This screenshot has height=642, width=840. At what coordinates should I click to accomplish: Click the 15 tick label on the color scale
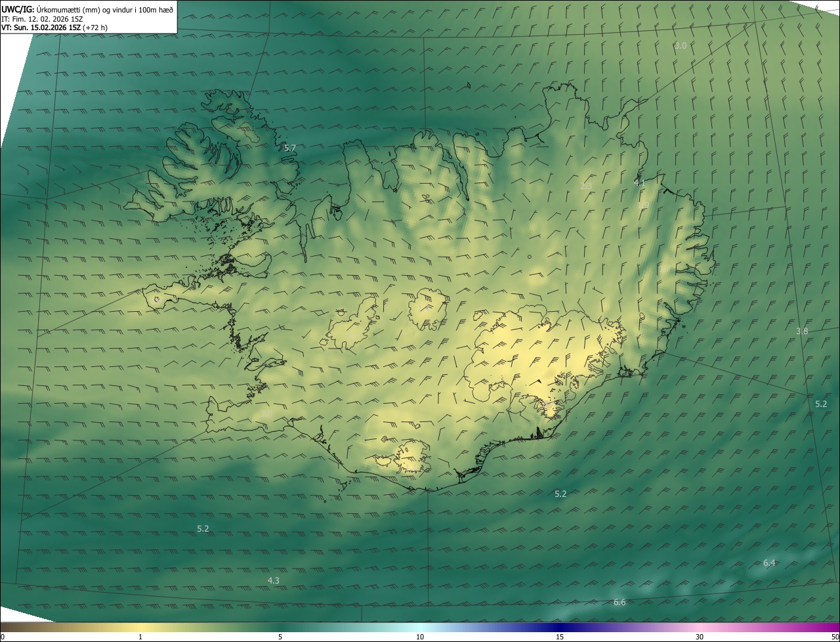[x=560, y=637]
